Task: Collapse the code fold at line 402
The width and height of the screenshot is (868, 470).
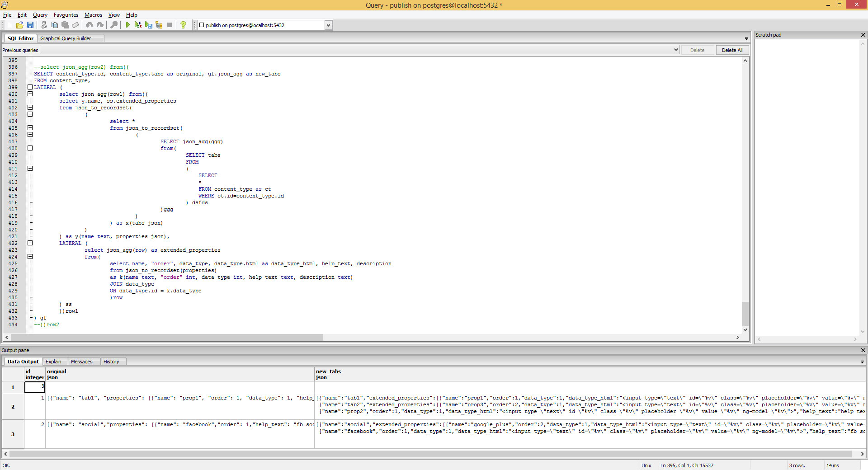Action: point(30,108)
